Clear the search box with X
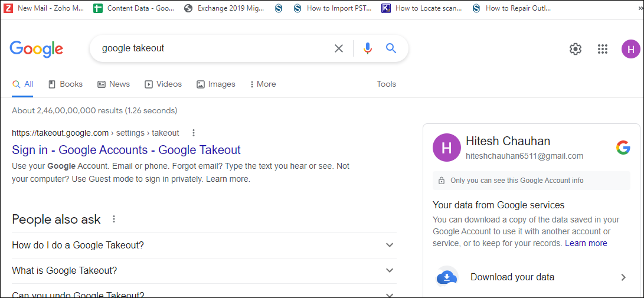The height and width of the screenshot is (298, 644). (338, 48)
